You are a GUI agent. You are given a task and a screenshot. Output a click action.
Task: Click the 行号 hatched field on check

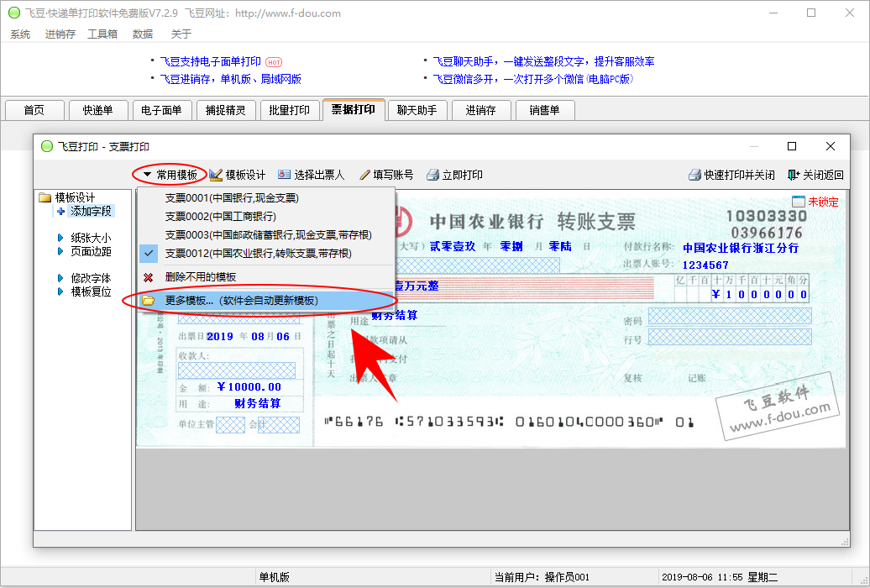point(730,337)
